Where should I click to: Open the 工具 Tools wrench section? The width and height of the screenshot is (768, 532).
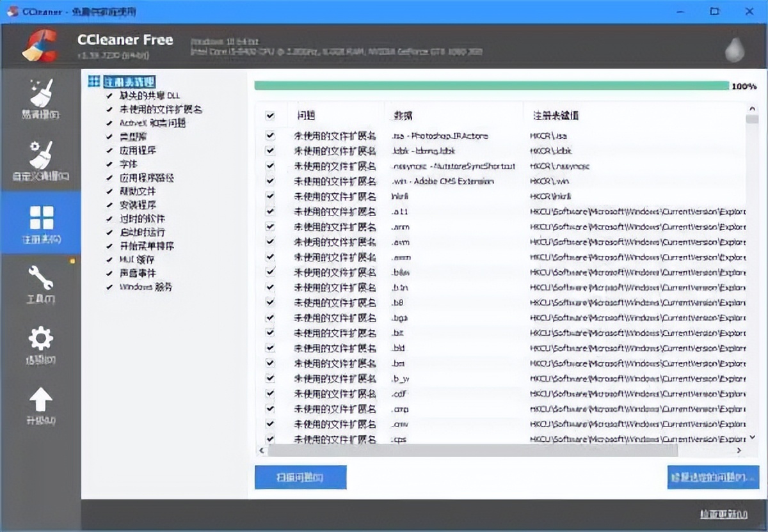point(41,284)
